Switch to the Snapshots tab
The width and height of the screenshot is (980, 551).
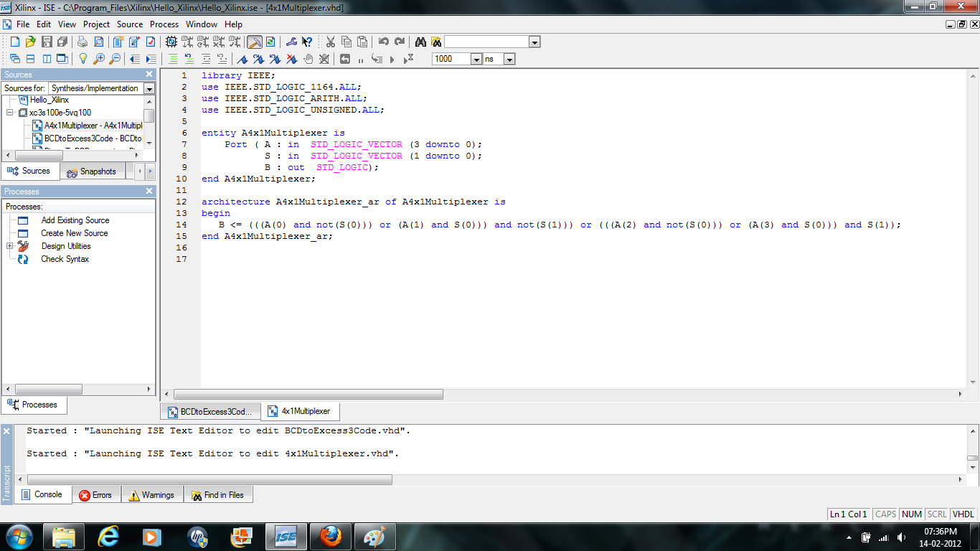92,171
